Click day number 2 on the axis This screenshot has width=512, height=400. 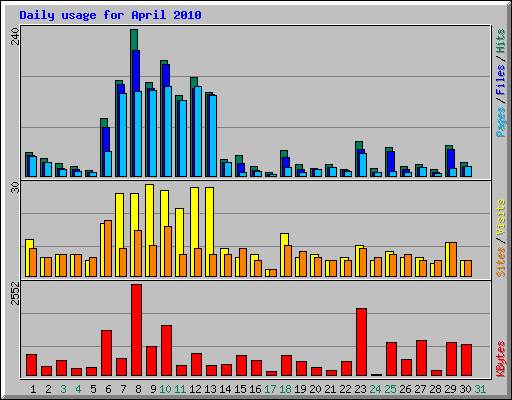click(x=48, y=389)
